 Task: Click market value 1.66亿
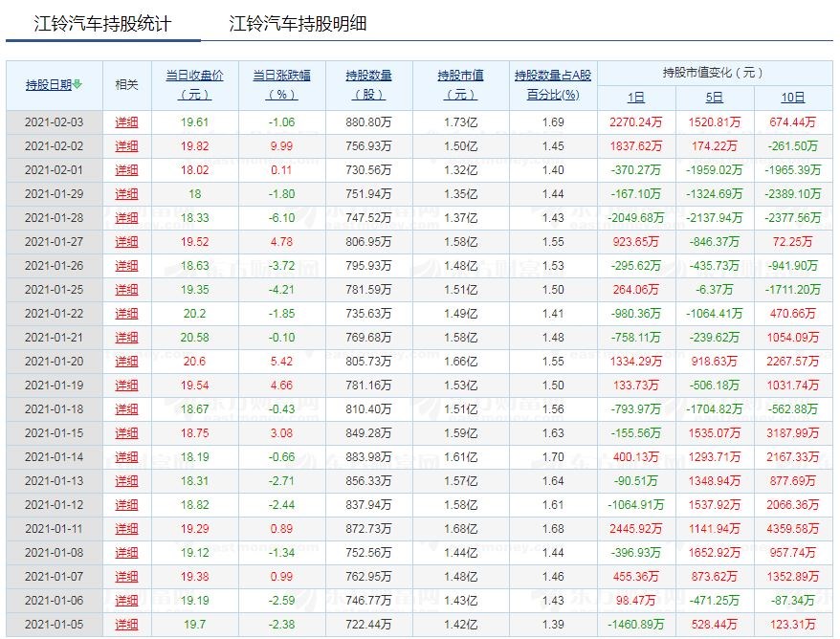(x=461, y=362)
